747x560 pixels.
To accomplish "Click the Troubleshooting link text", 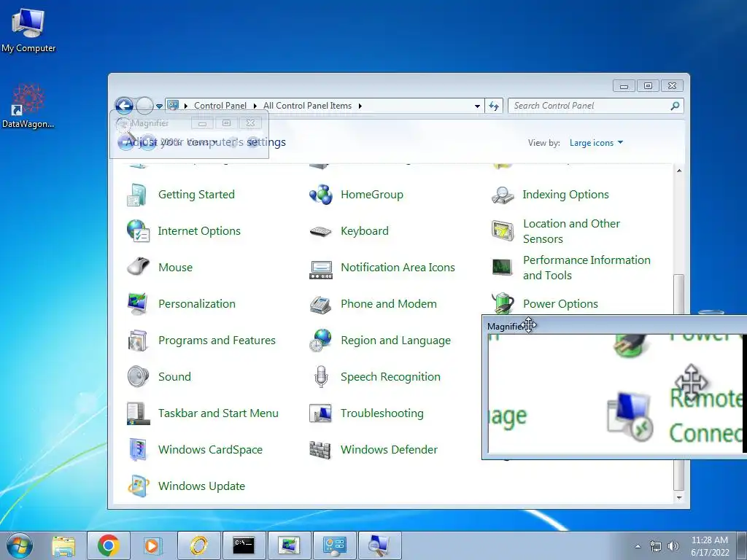I will point(382,413).
